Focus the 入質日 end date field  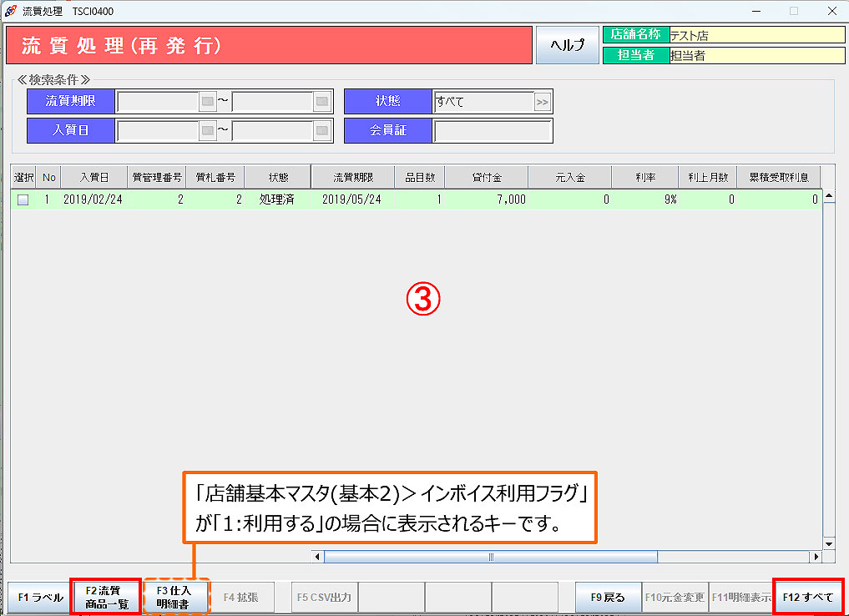pyautogui.click(x=272, y=130)
